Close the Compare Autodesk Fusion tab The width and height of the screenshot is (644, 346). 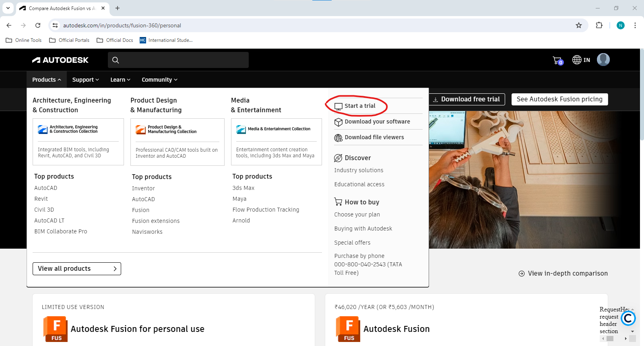point(103,8)
